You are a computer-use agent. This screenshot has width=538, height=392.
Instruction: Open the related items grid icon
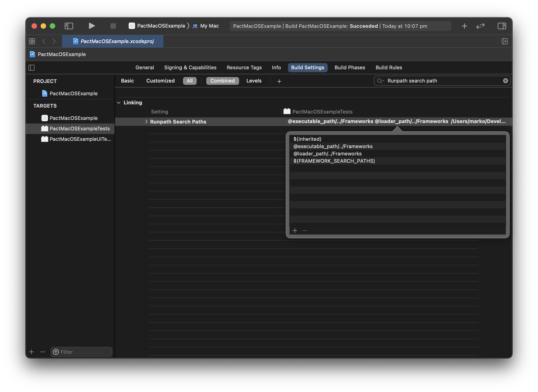(32, 41)
